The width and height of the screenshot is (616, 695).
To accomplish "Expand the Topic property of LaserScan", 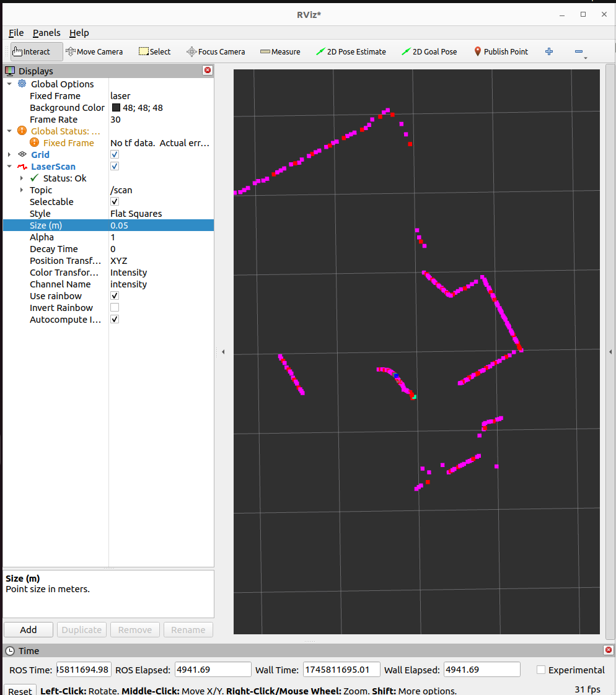I will [x=22, y=190].
